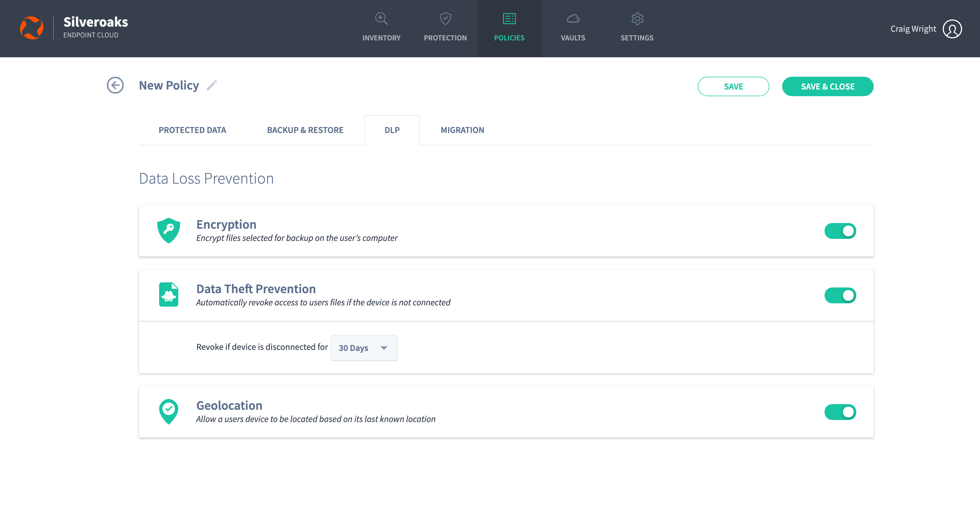This screenshot has height=510, width=980.
Task: Open the Vaults cloud icon
Action: coord(573,19)
